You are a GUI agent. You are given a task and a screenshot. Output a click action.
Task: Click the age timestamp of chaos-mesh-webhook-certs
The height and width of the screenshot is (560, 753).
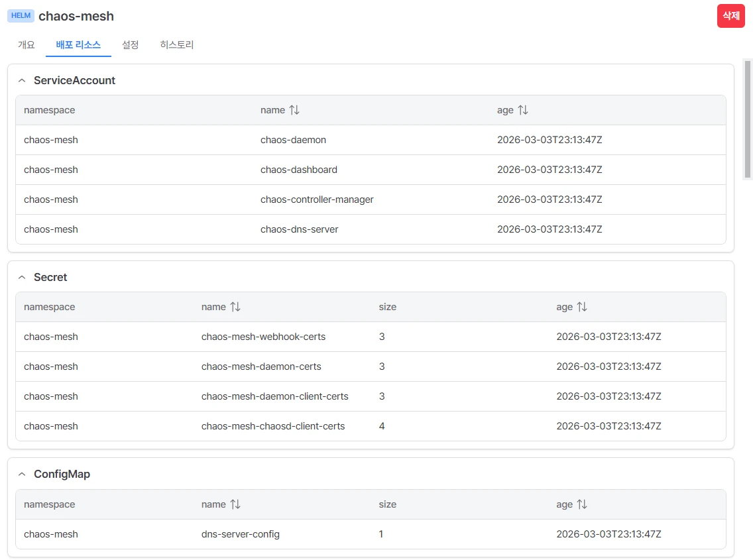(608, 337)
